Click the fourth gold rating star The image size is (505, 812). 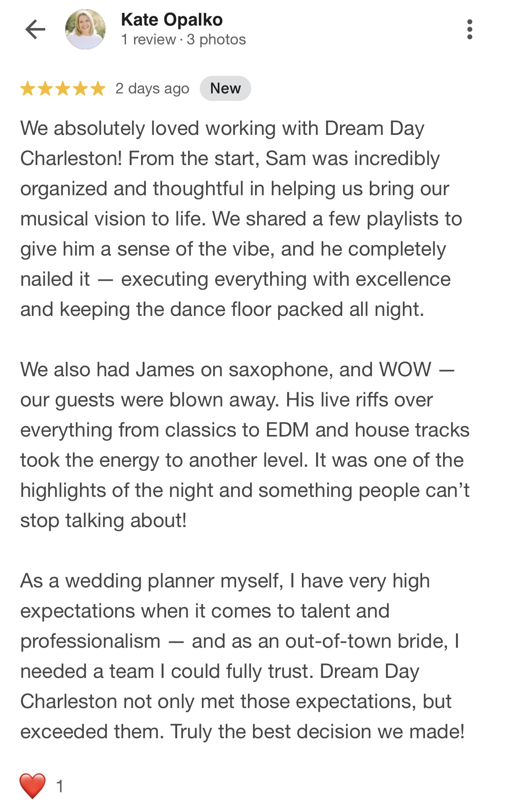(80, 89)
